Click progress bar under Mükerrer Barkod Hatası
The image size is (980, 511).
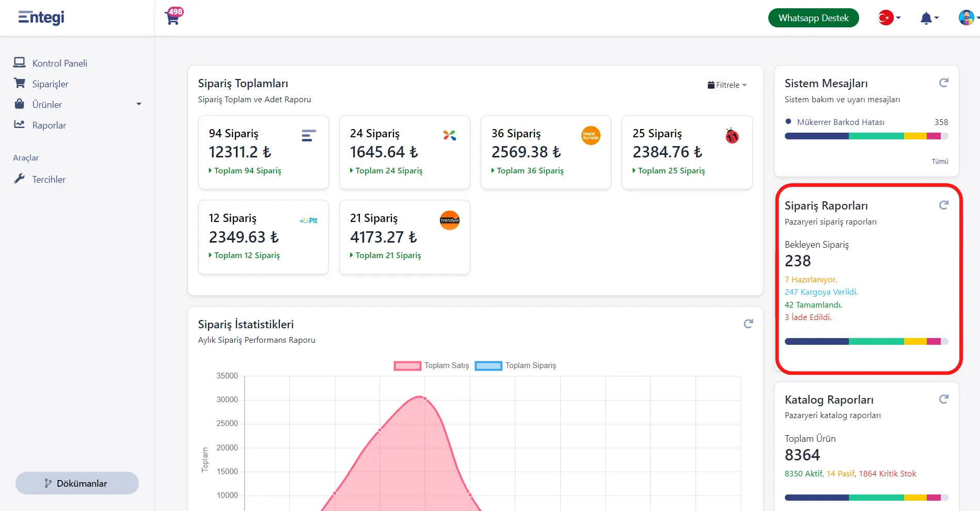tap(866, 136)
